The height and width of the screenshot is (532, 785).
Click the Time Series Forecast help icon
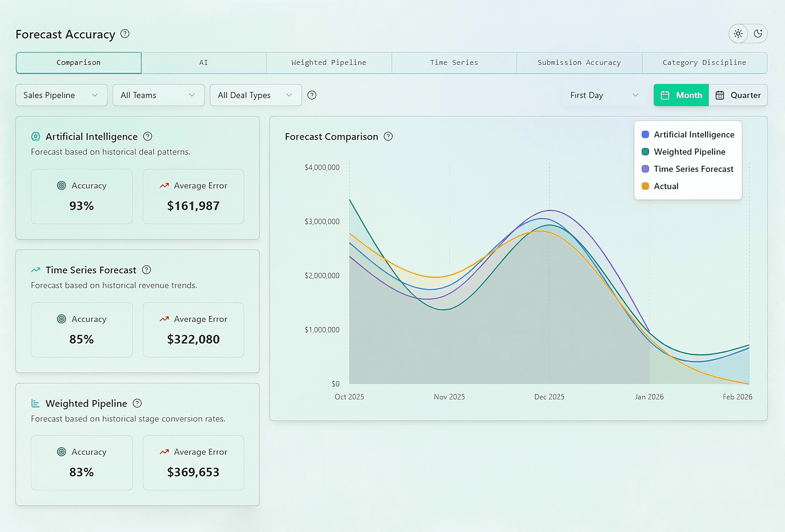pyautogui.click(x=146, y=270)
